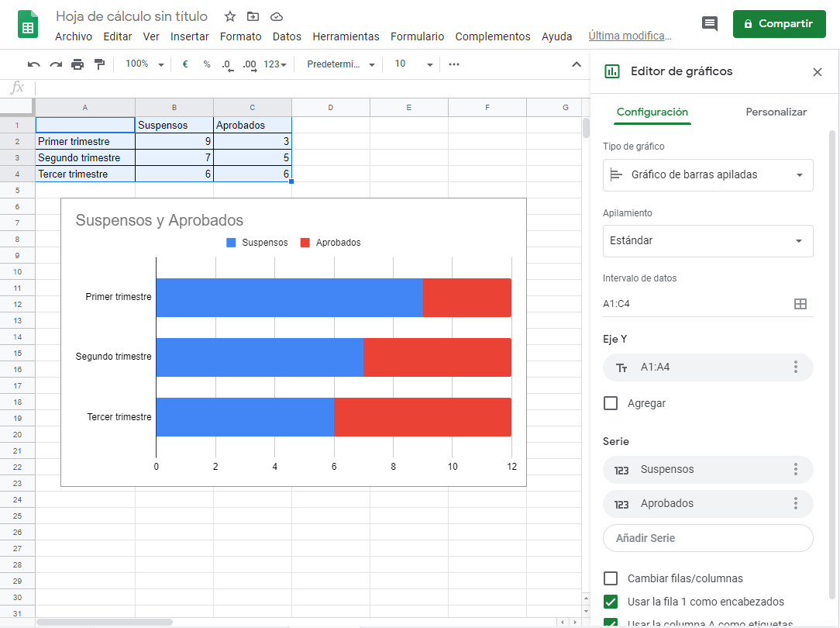
Task: Select the paint format roller tool
Action: pyautogui.click(x=99, y=64)
